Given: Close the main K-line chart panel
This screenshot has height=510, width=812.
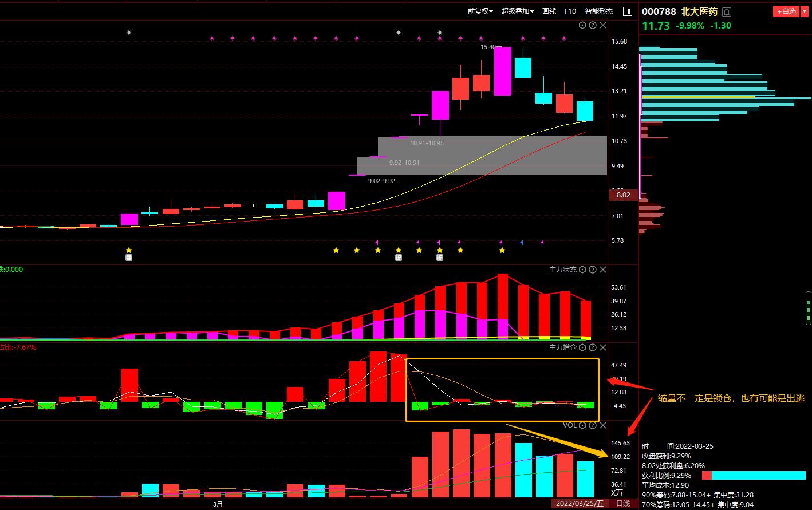Looking at the screenshot, I should coord(603,25).
